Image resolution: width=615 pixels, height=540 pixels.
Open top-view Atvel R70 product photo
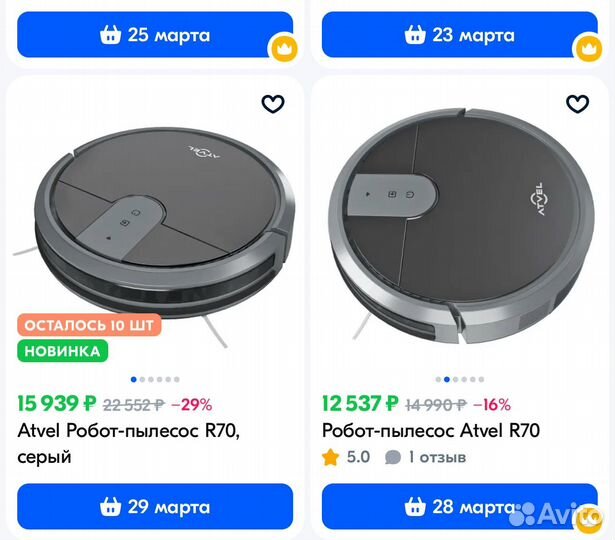tap(460, 227)
